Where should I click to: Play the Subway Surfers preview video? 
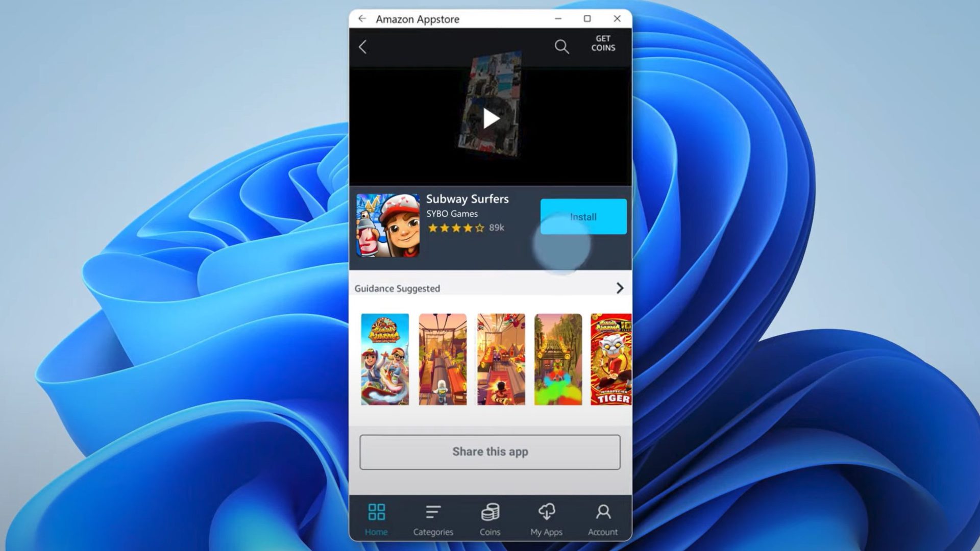pos(490,118)
